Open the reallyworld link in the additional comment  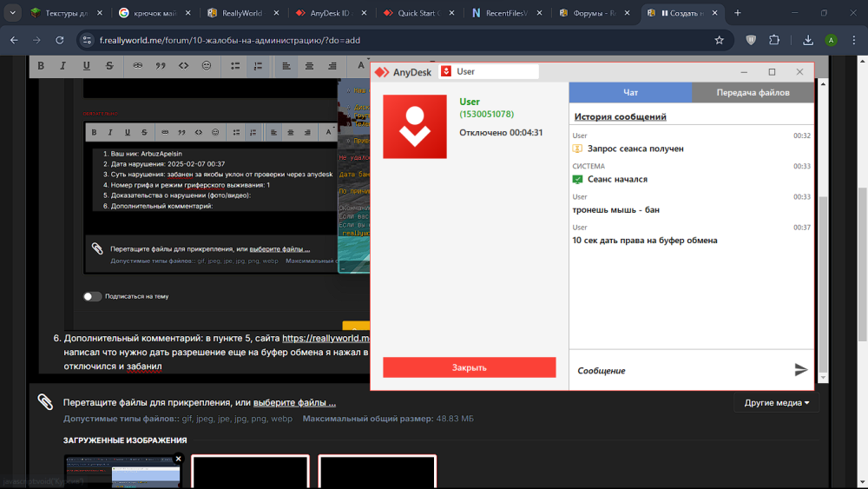tap(325, 338)
